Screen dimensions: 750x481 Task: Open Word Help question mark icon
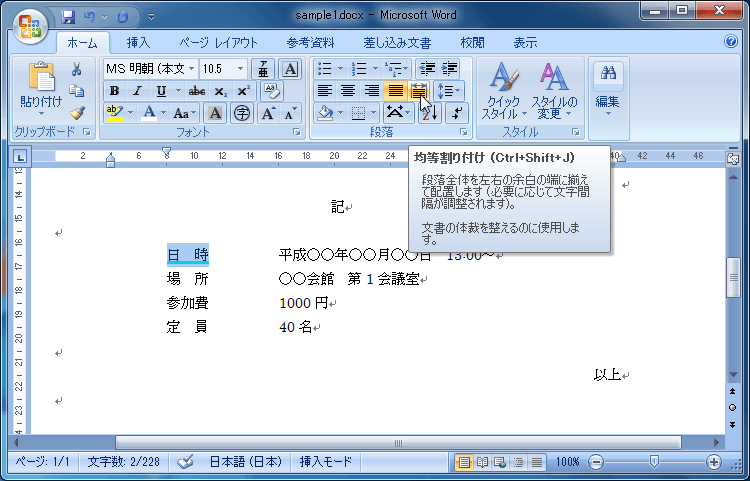point(730,42)
